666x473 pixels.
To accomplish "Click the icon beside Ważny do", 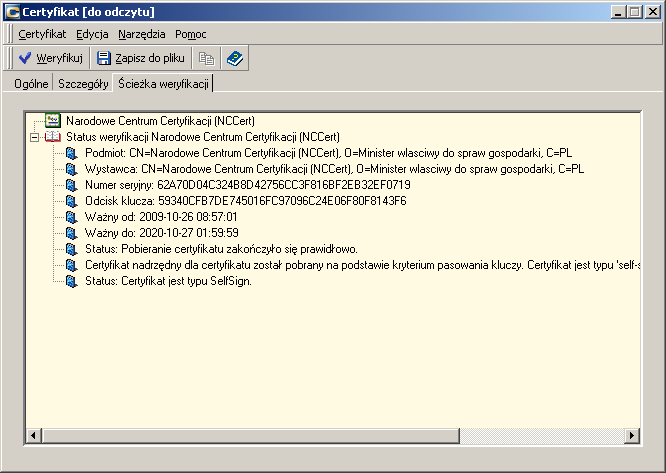I will (72, 234).
